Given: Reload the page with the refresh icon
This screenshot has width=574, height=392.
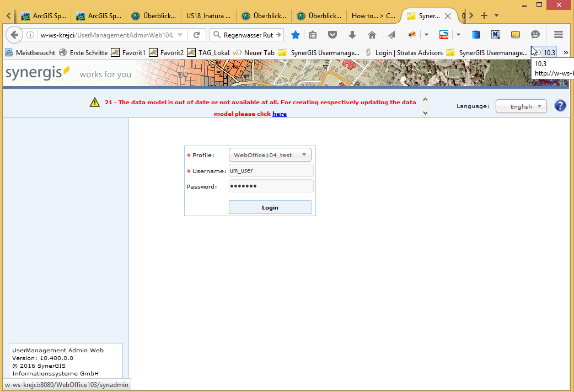Looking at the screenshot, I should click(196, 34).
